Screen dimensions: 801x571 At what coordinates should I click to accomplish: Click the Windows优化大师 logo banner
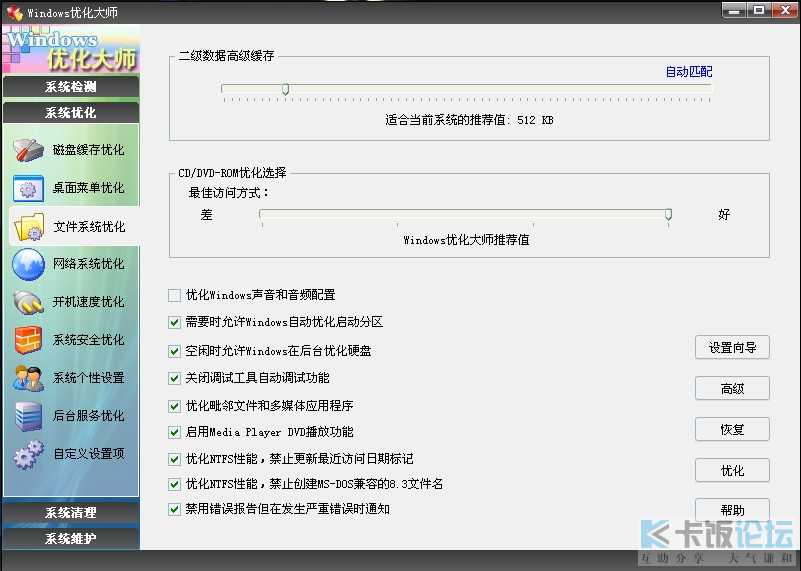70,50
